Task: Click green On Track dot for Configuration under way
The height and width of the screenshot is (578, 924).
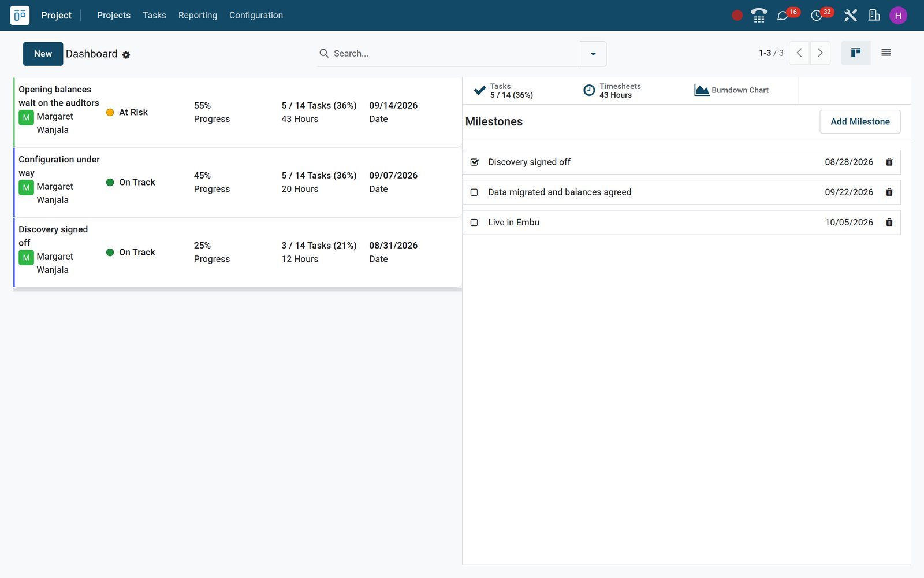Action: (110, 183)
